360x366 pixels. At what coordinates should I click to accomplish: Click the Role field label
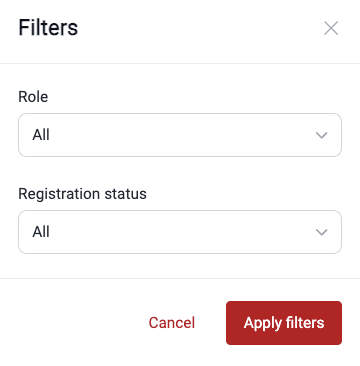pos(33,97)
